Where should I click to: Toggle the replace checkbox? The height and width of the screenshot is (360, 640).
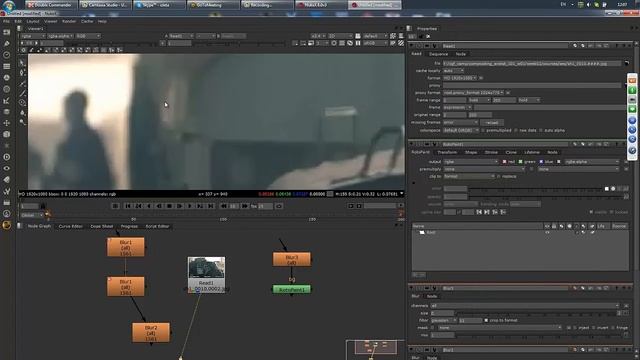point(498,176)
